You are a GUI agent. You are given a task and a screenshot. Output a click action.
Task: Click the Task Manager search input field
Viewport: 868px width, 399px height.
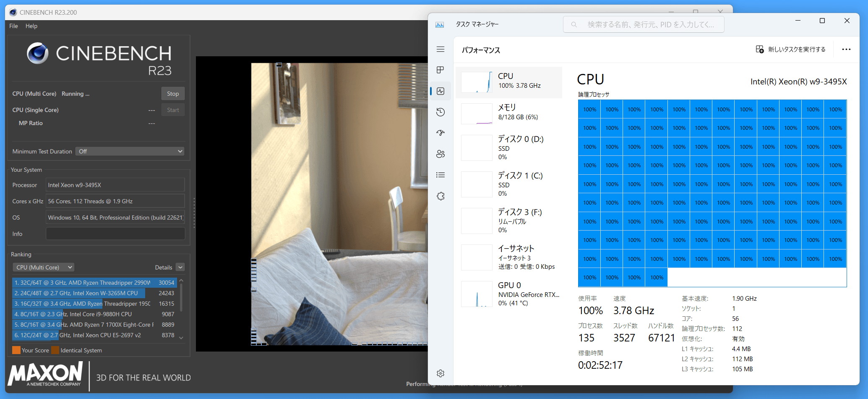(x=644, y=25)
